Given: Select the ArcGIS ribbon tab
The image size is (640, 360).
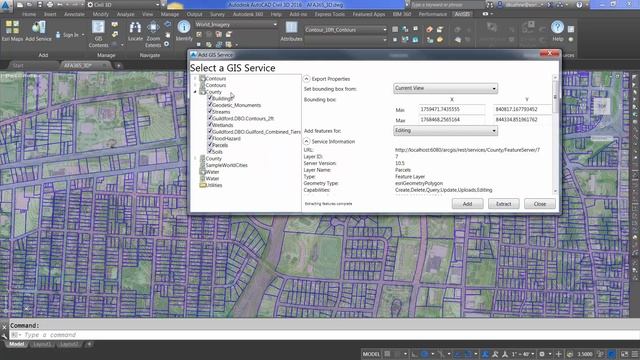Looking at the screenshot, I should click(462, 14).
